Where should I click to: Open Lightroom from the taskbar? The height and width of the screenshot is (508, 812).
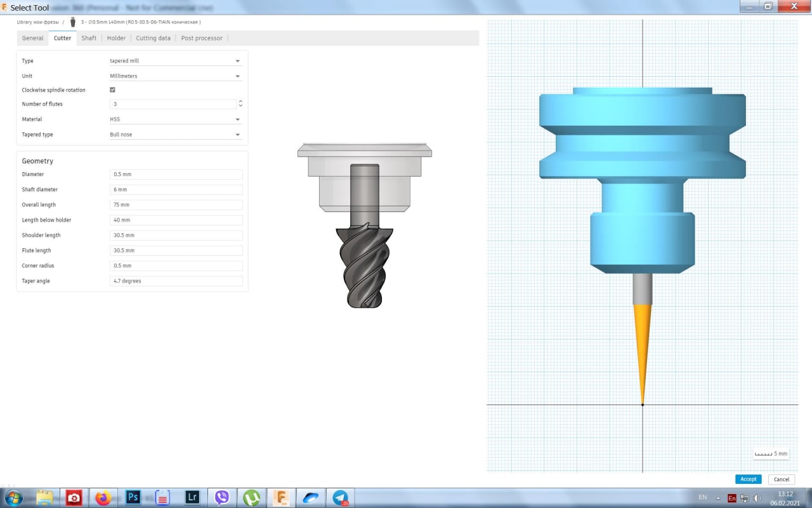tap(192, 497)
